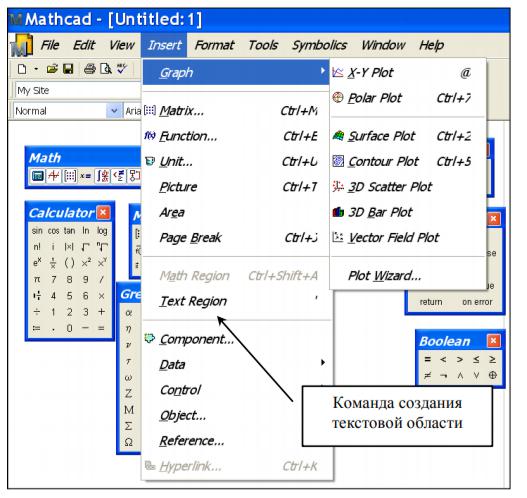Click the My Site address field
The height and width of the screenshot is (498, 527).
pos(77,90)
